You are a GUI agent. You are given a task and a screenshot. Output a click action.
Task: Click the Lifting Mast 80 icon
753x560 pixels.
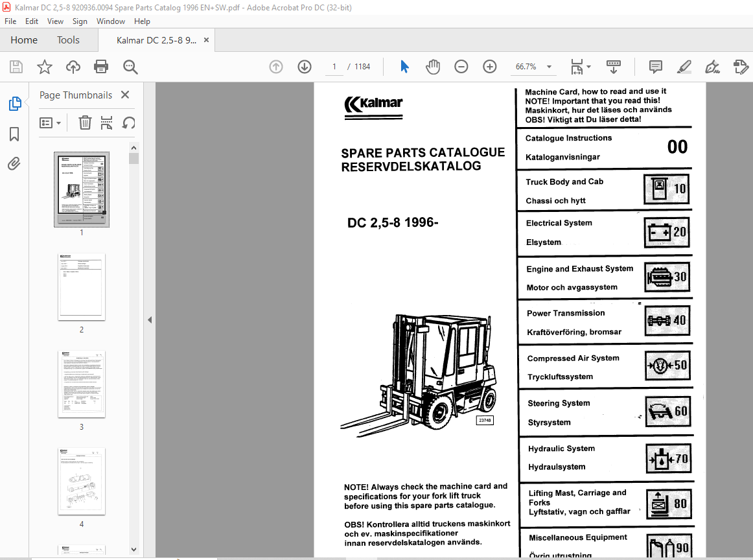pos(669,504)
